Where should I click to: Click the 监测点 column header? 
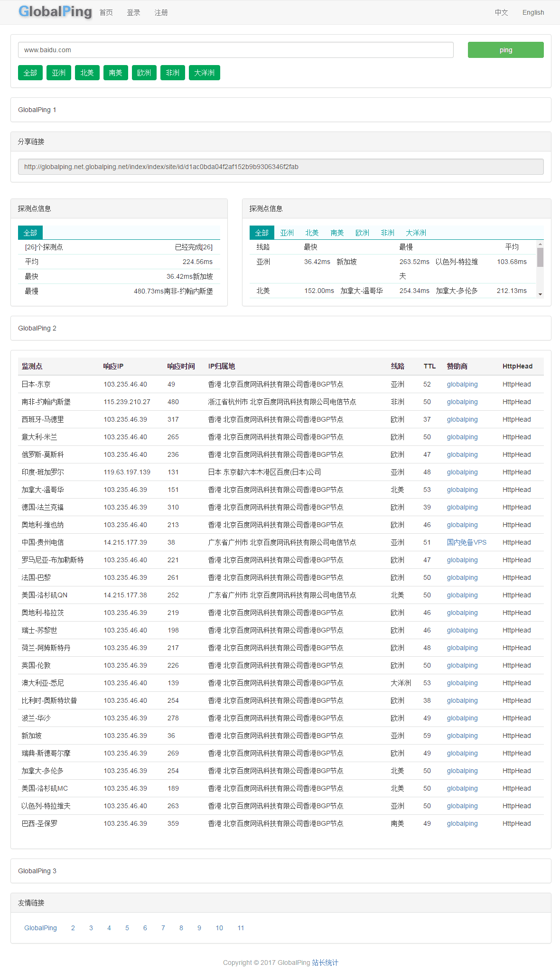[x=32, y=366]
